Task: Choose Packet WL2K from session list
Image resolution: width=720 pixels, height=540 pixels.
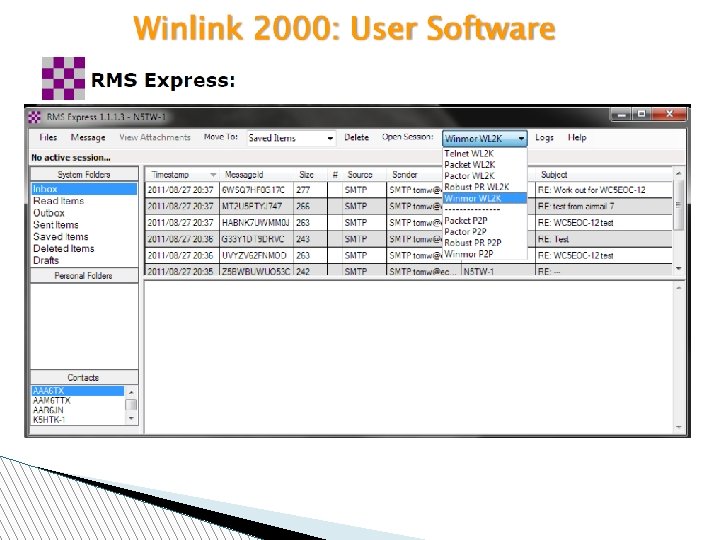Action: point(484,164)
